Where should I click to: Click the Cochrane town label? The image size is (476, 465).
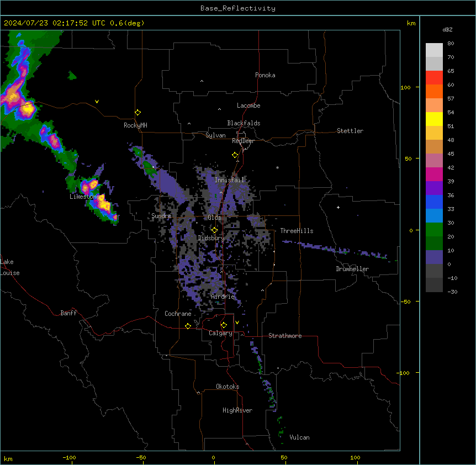click(178, 314)
